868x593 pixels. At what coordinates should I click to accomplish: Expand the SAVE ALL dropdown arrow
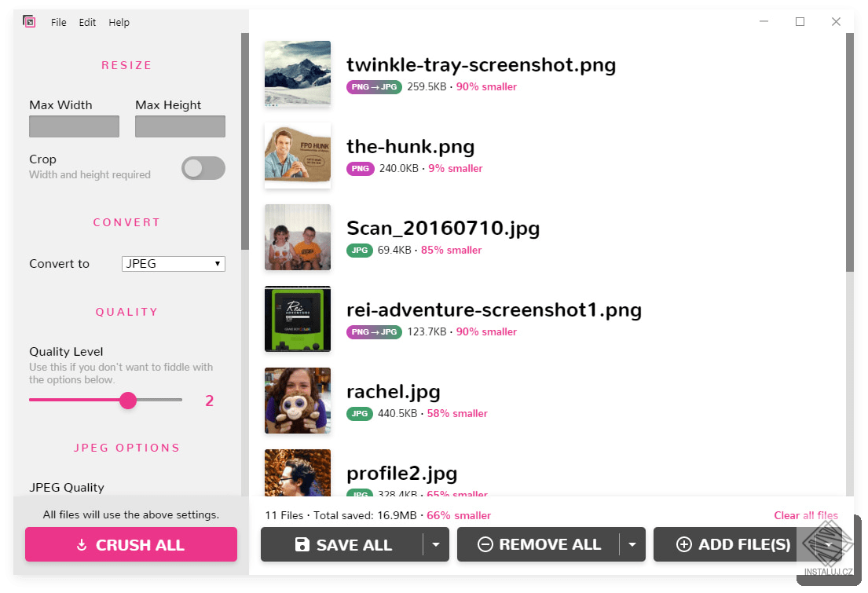pos(436,545)
